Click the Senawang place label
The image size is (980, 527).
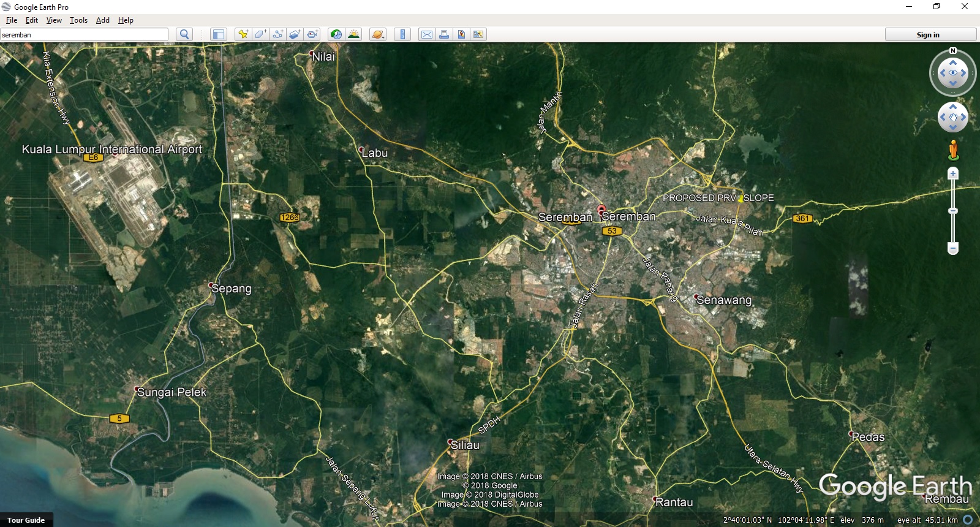724,300
